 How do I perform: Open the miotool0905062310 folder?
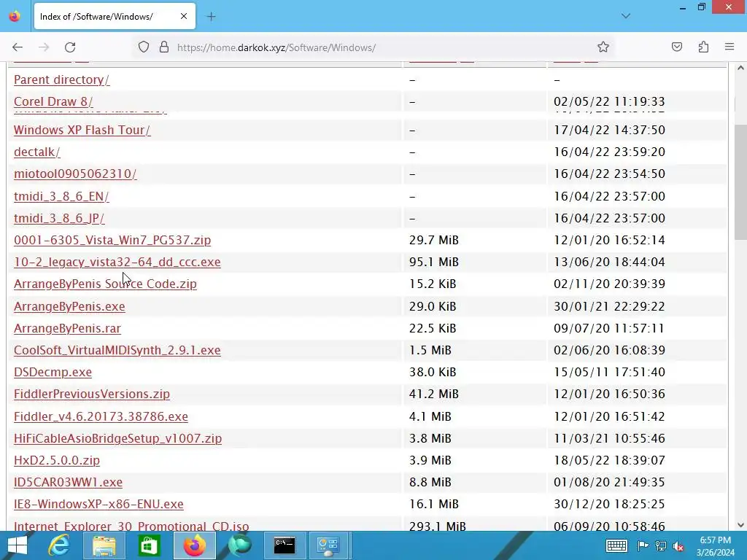pos(75,174)
